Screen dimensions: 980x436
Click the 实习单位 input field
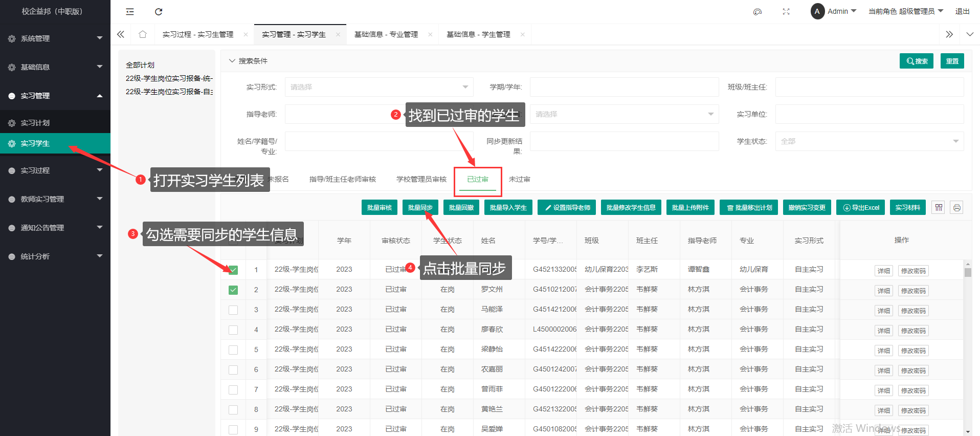[x=869, y=114]
